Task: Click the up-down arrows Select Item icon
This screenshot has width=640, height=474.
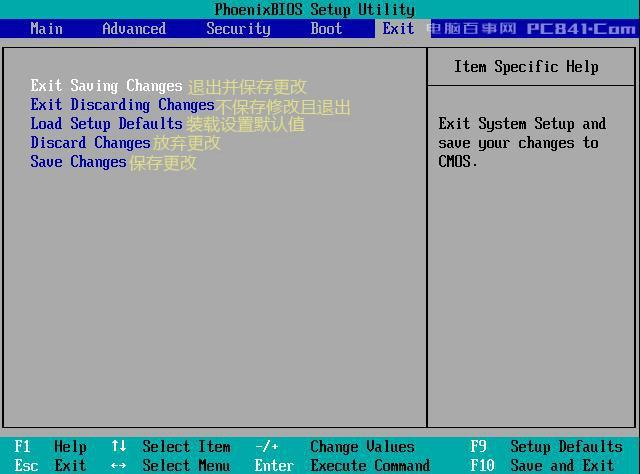Action: point(119,447)
